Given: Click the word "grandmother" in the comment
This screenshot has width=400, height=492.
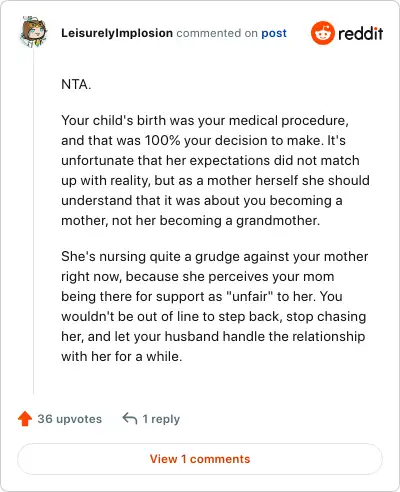Looking at the screenshot, I should tap(276, 220).
